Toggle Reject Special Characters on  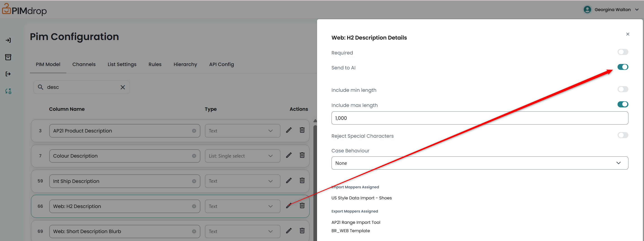(623, 135)
